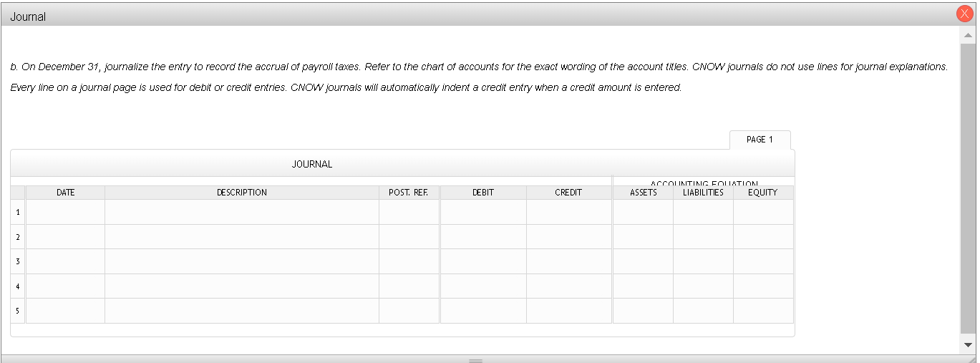Image resolution: width=980 pixels, height=363 pixels.
Task: Click the Credit cell in row 1
Action: tap(569, 212)
